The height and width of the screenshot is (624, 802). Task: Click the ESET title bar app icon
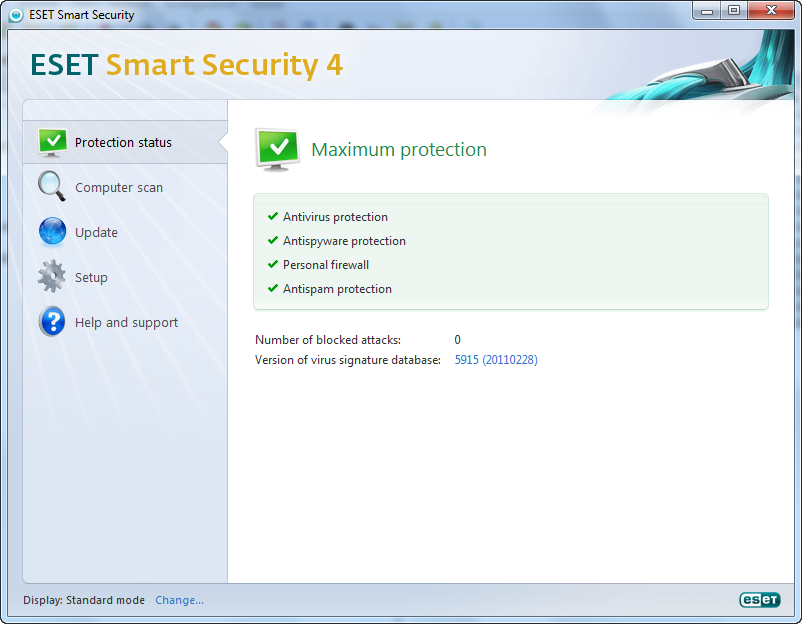[15, 15]
